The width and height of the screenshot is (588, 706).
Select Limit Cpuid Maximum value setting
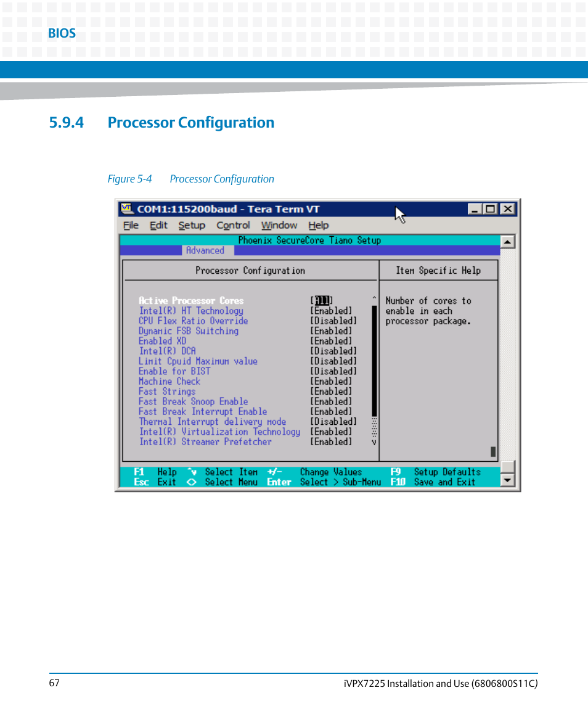coord(198,361)
